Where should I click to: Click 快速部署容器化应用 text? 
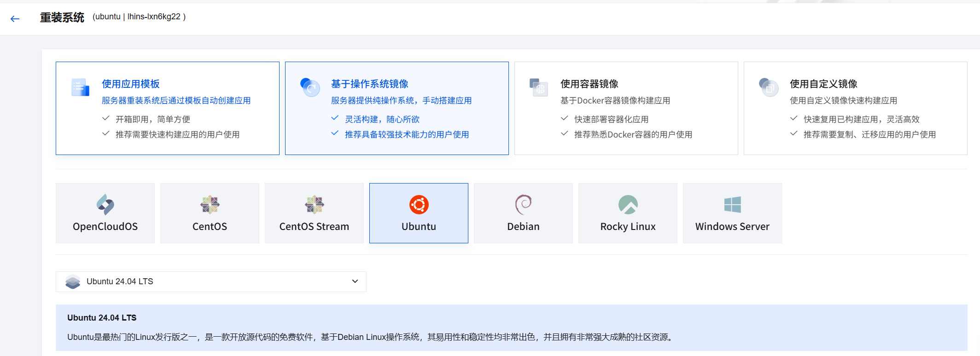pos(612,120)
